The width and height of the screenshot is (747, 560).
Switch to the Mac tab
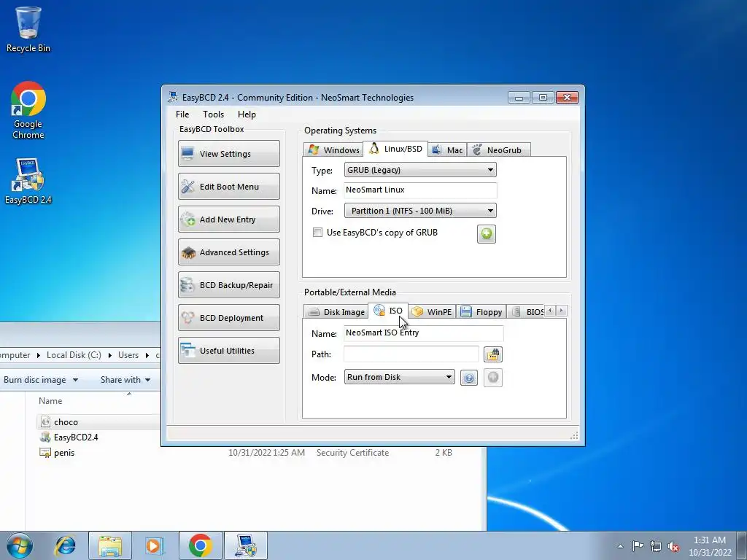(447, 149)
